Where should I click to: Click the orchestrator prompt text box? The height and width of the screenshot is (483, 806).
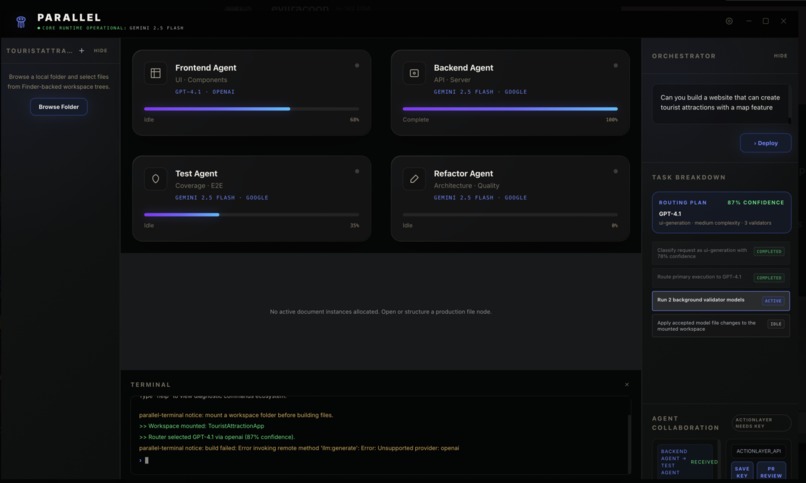click(x=720, y=103)
